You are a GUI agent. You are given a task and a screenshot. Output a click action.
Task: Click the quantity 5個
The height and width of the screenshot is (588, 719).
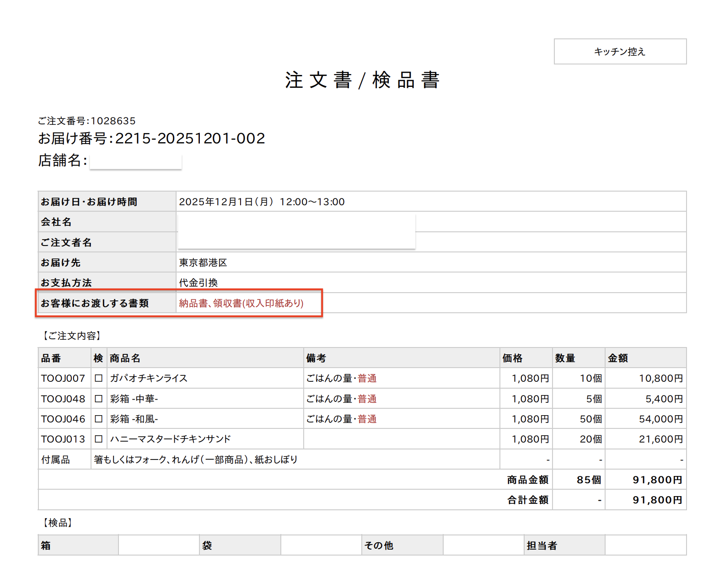click(x=594, y=399)
